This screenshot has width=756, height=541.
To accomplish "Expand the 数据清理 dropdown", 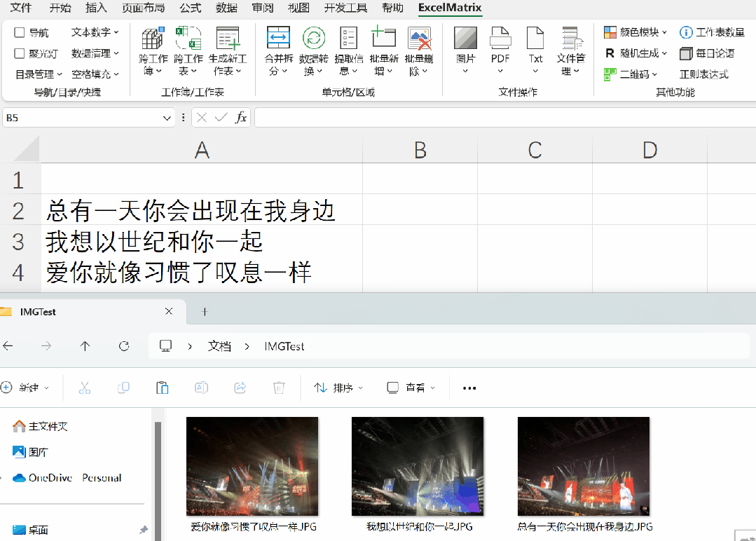I will pyautogui.click(x=95, y=53).
